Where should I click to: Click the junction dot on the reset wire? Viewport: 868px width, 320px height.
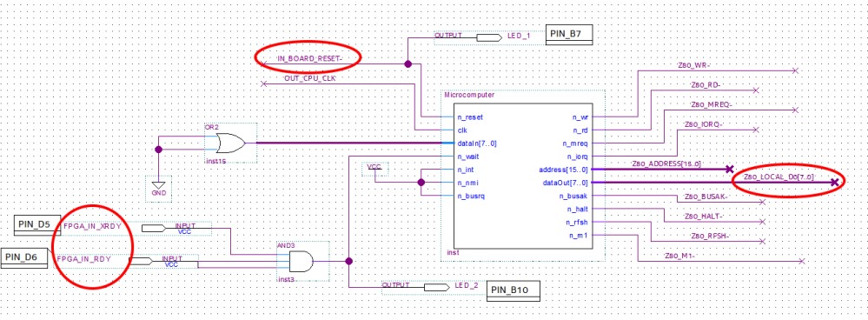pos(408,64)
